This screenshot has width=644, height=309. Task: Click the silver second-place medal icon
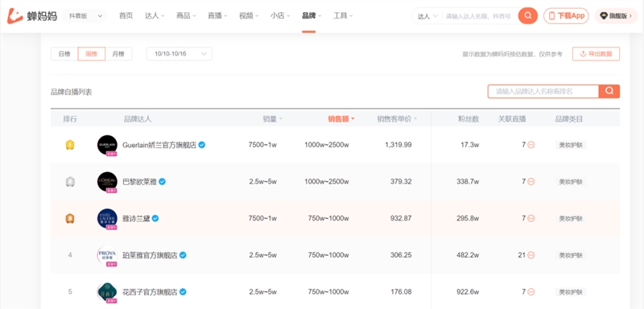click(x=70, y=182)
